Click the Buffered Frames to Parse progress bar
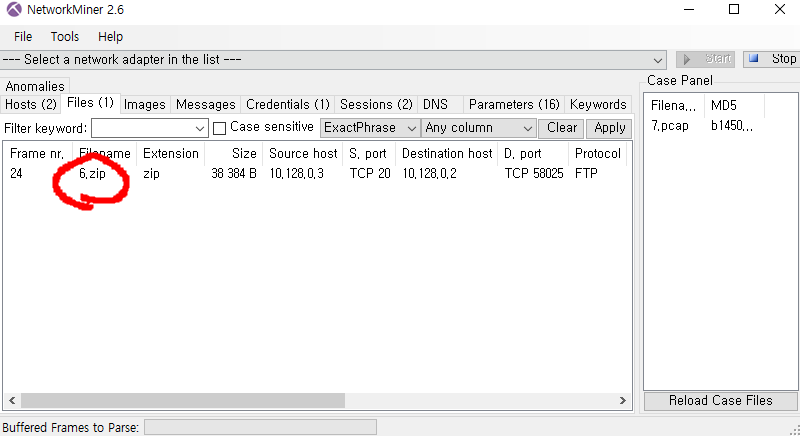800x436 pixels. pyautogui.click(x=260, y=427)
